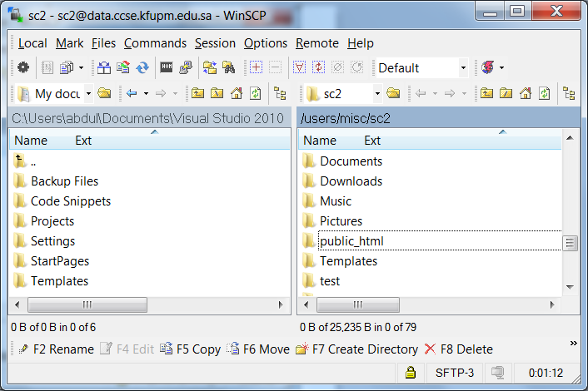Go to local root directory icon

pyautogui.click(x=217, y=93)
